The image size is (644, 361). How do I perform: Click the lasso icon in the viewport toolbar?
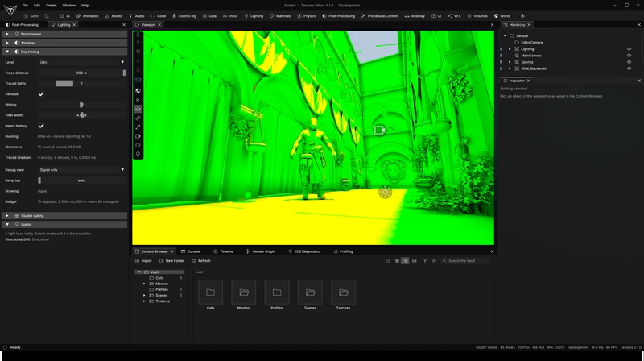[138, 145]
